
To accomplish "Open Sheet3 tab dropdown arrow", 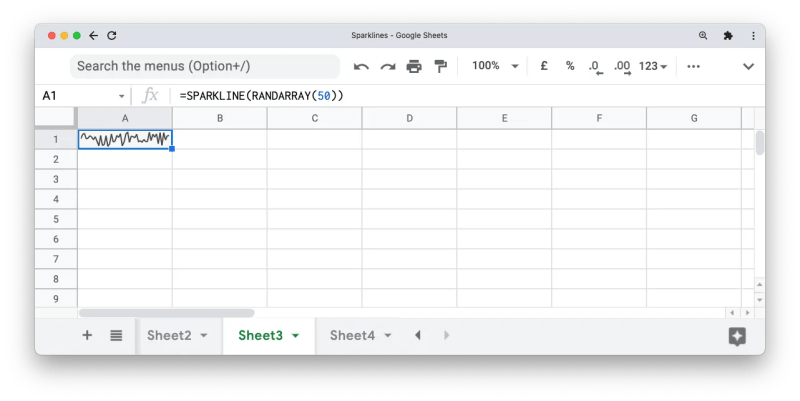I will point(295,336).
